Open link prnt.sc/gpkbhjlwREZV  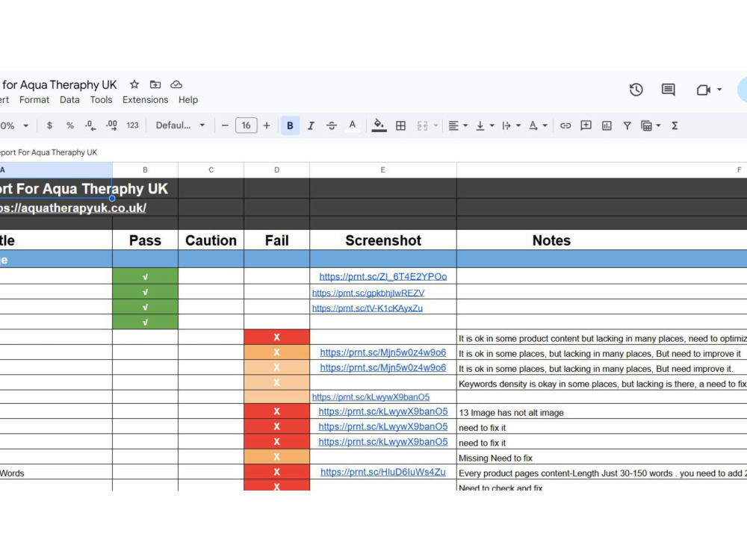point(368,293)
